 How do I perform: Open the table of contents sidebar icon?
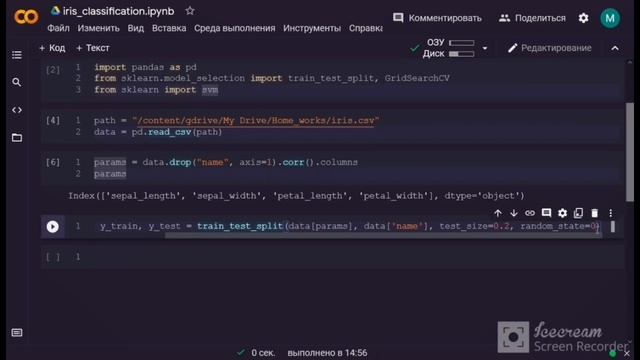click(x=17, y=55)
